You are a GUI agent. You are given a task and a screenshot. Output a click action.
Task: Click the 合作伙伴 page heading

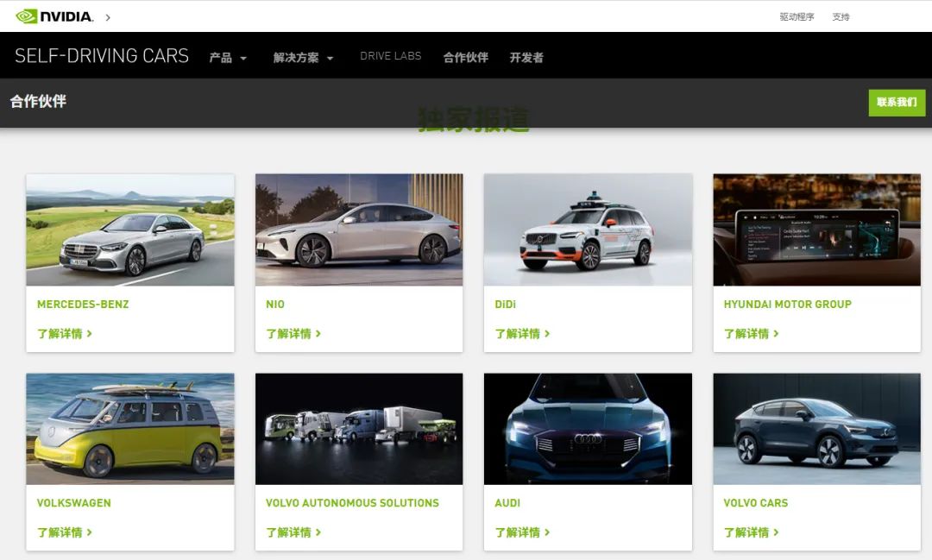click(x=38, y=101)
